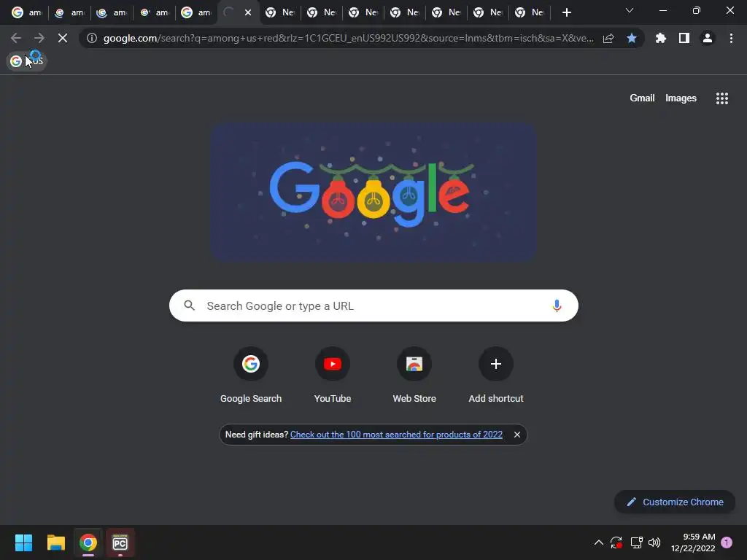
Task: Open Chrome three-dot menu
Action: coord(731,38)
